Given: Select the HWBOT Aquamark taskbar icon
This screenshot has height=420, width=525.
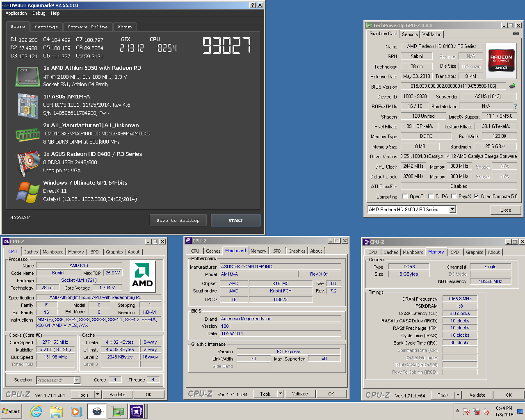Looking at the screenshot, I should 97,411.
